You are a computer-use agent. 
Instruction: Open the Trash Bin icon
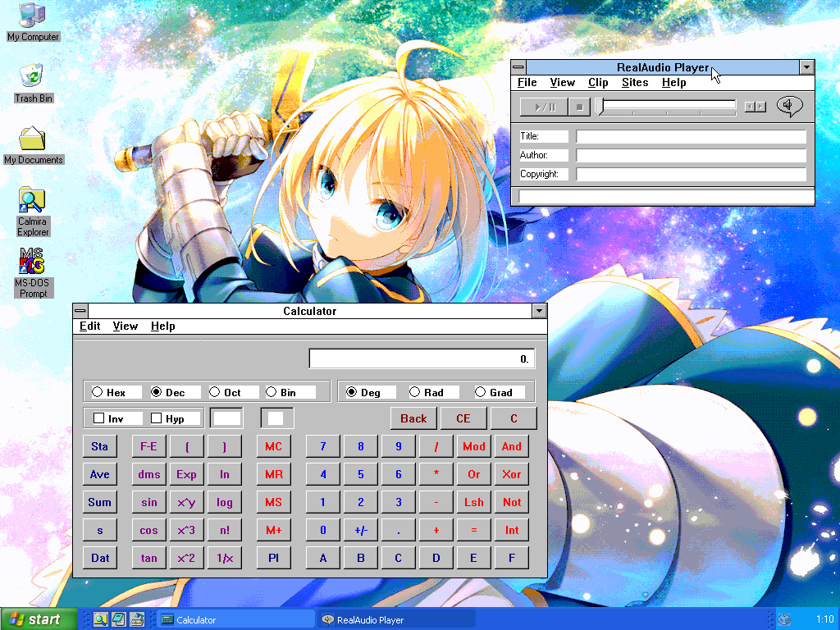coord(33,76)
